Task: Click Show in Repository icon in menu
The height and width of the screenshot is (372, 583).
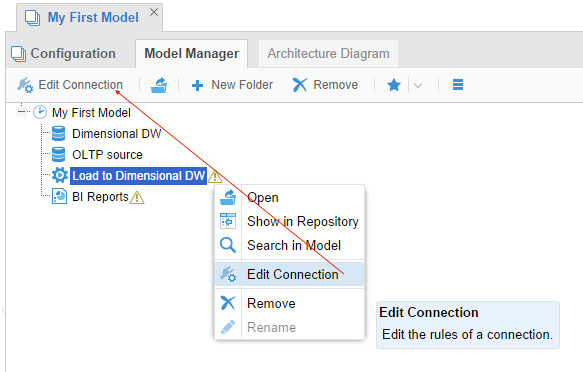Action: coord(228,221)
